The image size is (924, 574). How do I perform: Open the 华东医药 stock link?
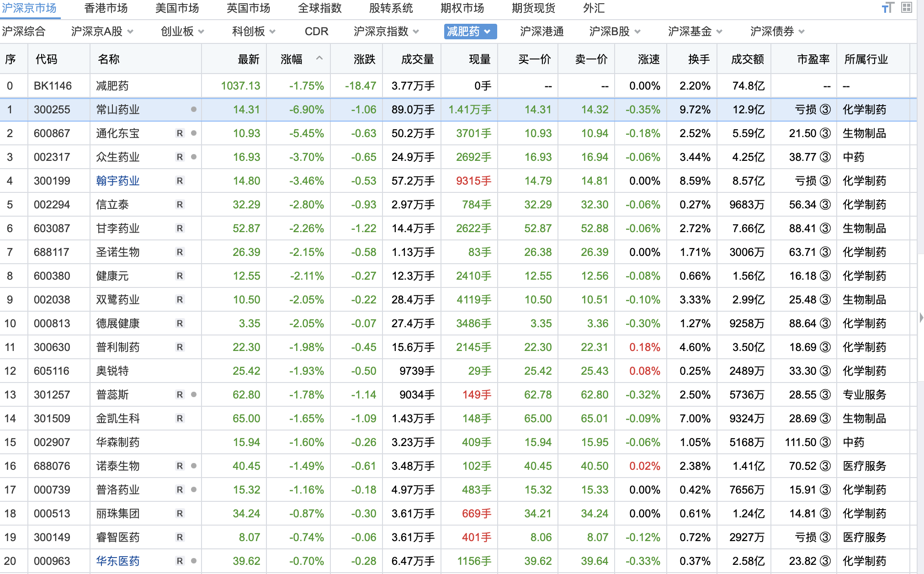tap(117, 561)
